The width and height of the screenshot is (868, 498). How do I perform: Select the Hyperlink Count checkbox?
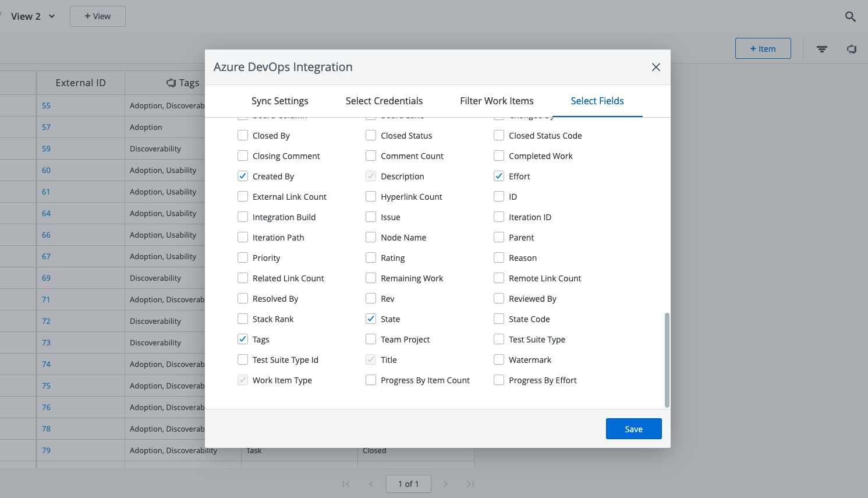(x=371, y=196)
